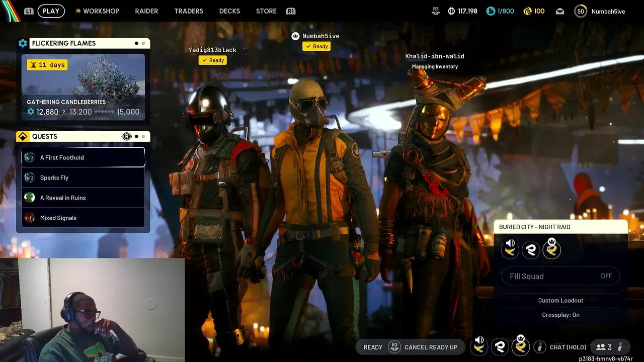Click the Yadig813black player name
Image resolution: width=644 pixels, height=362 pixels.
coord(212,50)
